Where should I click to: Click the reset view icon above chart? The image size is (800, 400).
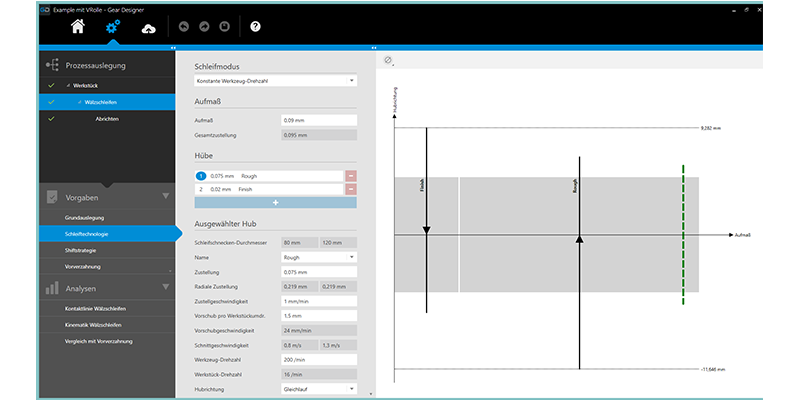(x=388, y=61)
